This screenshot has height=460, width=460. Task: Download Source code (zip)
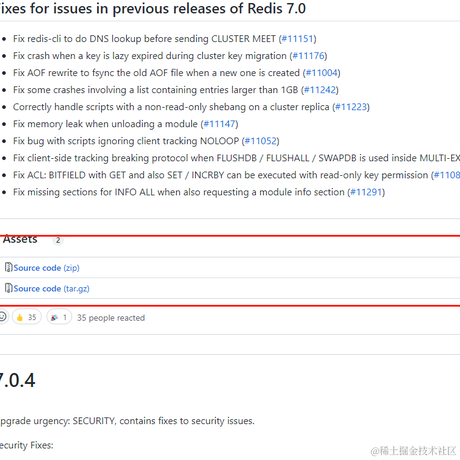pos(46,268)
